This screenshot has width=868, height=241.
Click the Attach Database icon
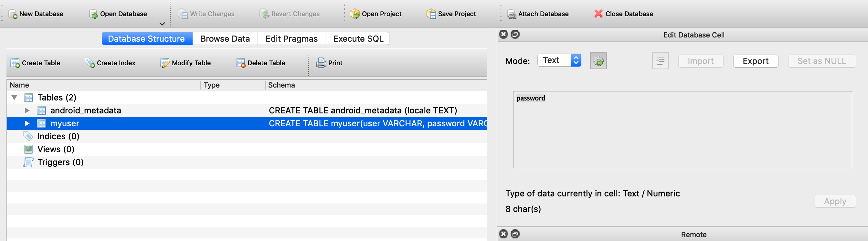(512, 14)
